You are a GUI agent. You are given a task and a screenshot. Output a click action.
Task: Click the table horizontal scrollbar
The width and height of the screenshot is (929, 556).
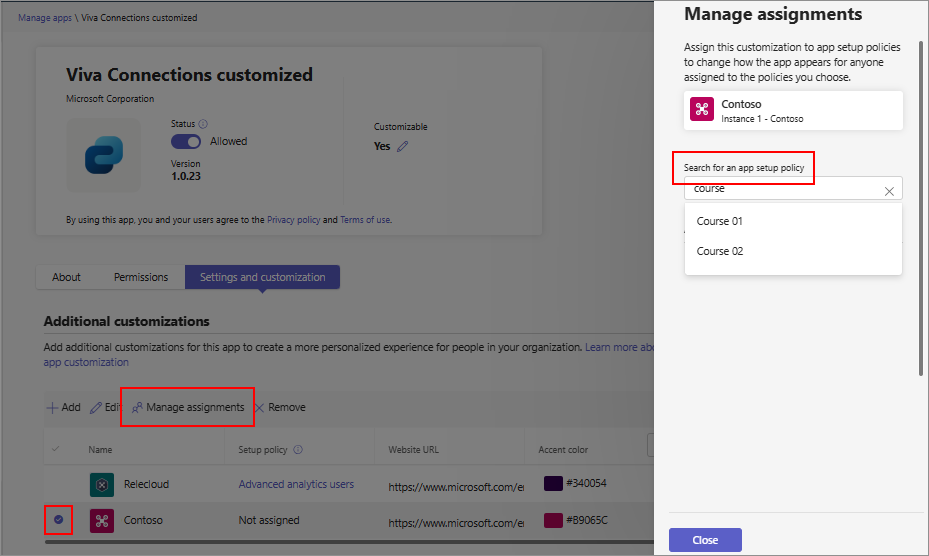pos(350,541)
